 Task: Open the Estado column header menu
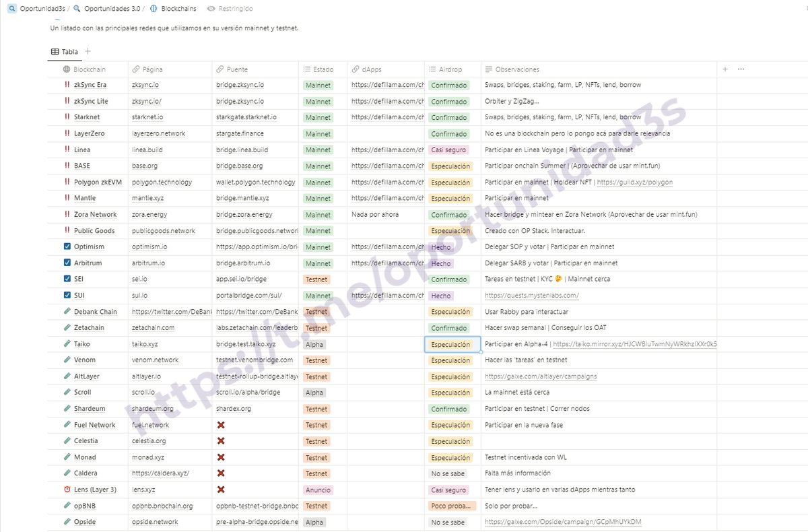coord(323,69)
